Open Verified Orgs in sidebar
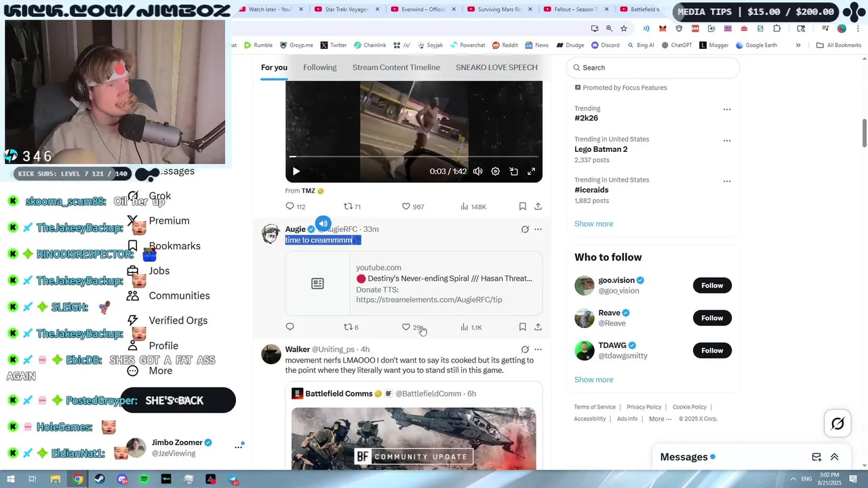This screenshot has width=868, height=488. click(168, 321)
